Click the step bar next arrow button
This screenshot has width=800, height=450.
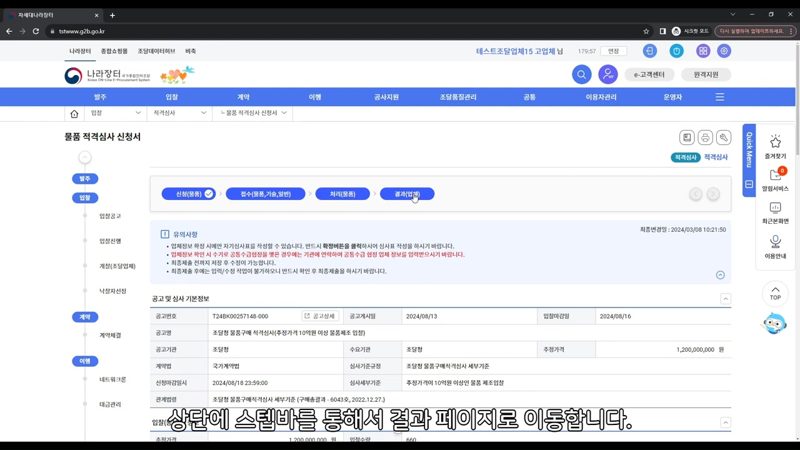pyautogui.click(x=713, y=194)
